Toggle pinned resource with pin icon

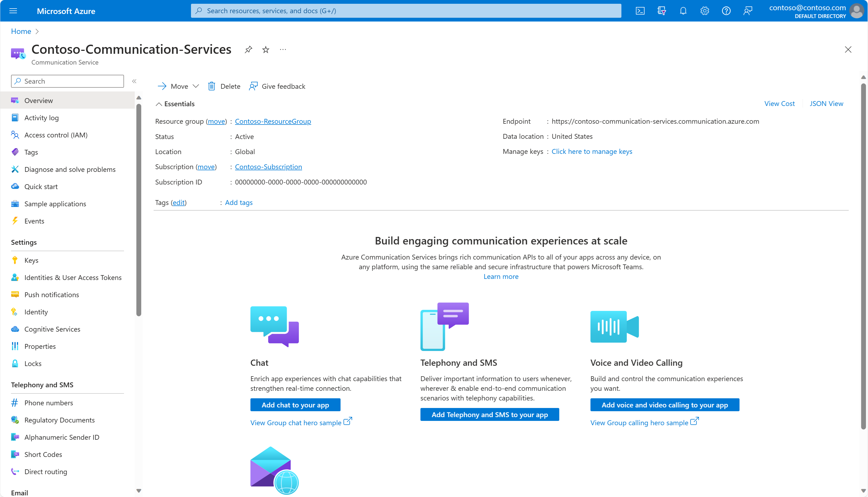click(x=249, y=49)
